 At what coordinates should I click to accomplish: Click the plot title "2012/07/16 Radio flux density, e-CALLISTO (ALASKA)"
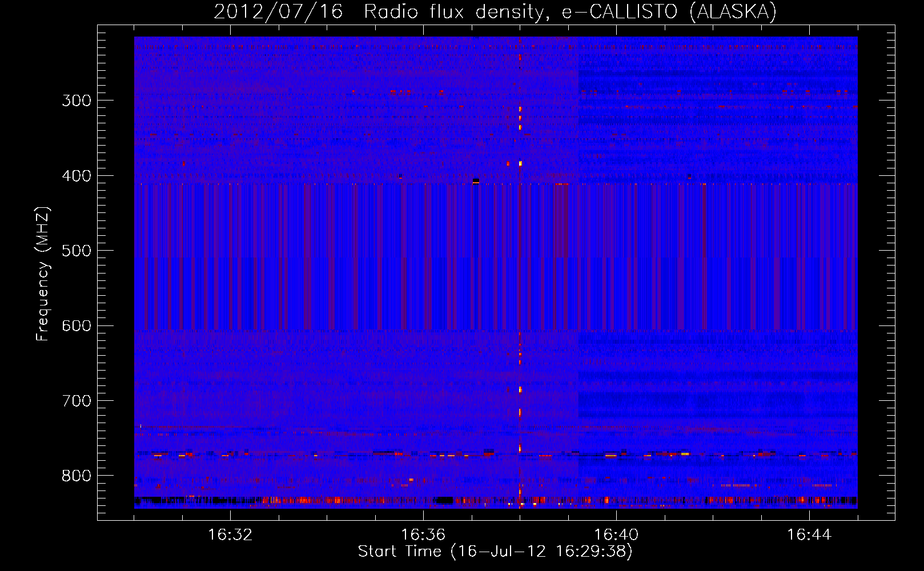pyautogui.click(x=495, y=11)
